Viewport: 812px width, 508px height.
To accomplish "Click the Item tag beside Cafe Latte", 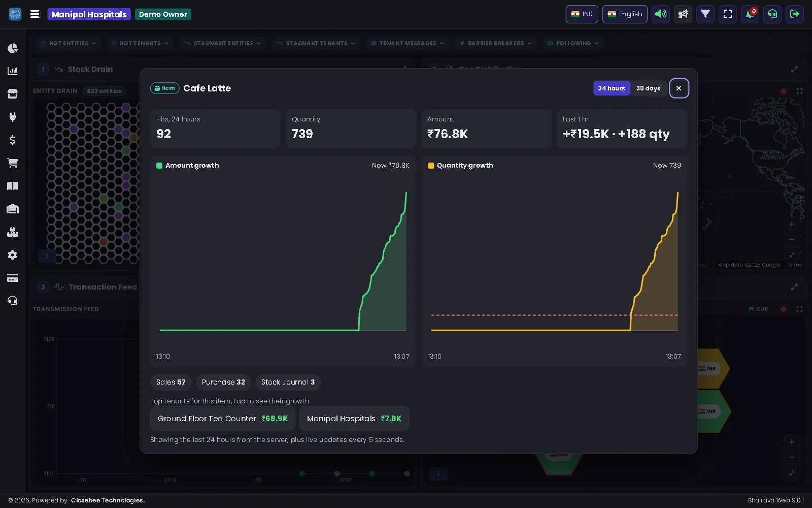I will point(165,88).
